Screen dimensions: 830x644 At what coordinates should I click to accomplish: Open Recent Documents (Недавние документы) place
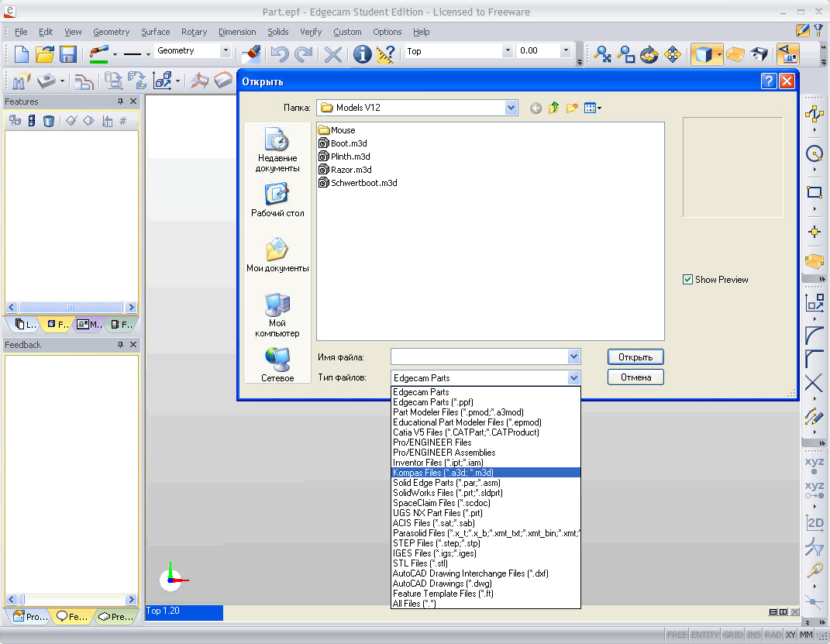(277, 150)
